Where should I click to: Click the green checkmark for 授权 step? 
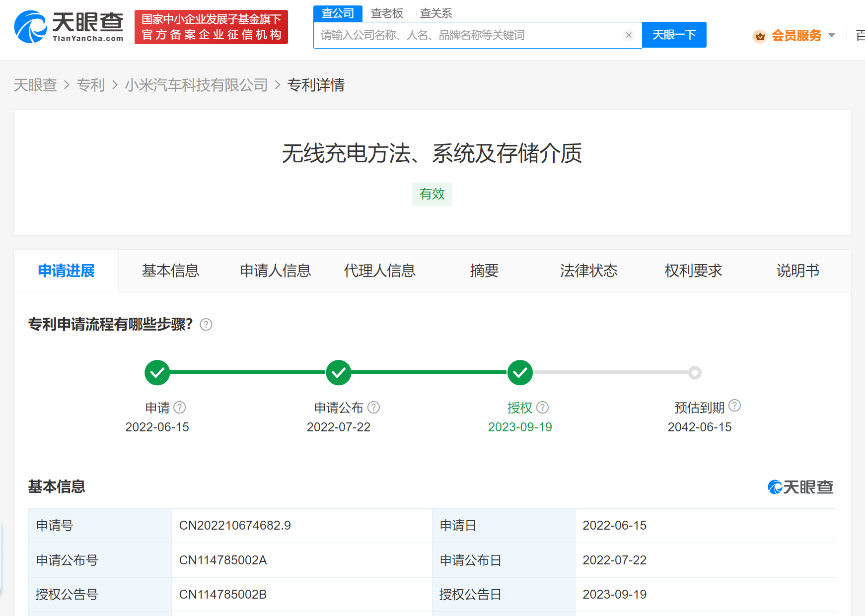click(520, 372)
